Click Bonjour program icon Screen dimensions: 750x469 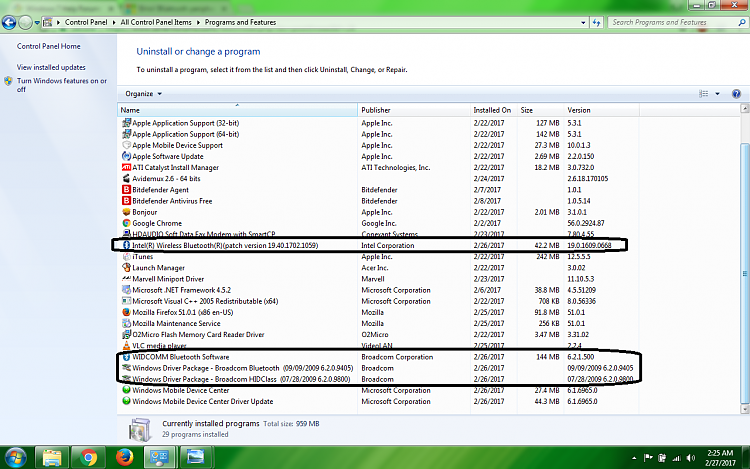pos(126,212)
